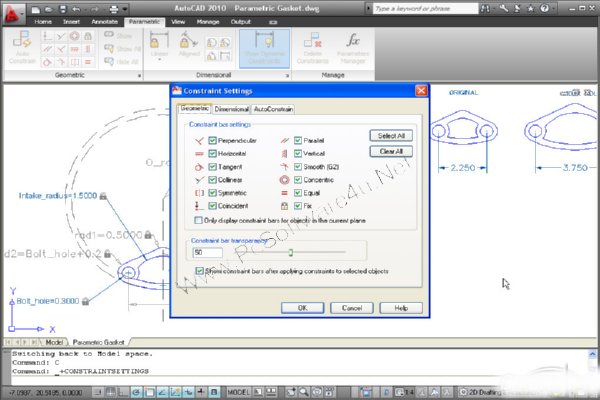Click Delete Constraints in Manage panel
This screenshot has height=400, width=600.
point(313,48)
